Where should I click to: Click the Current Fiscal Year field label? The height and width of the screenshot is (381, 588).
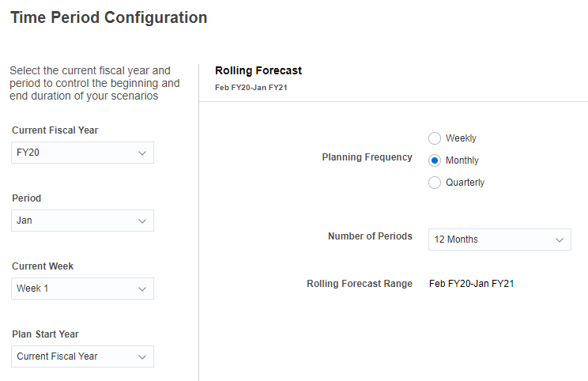55,130
